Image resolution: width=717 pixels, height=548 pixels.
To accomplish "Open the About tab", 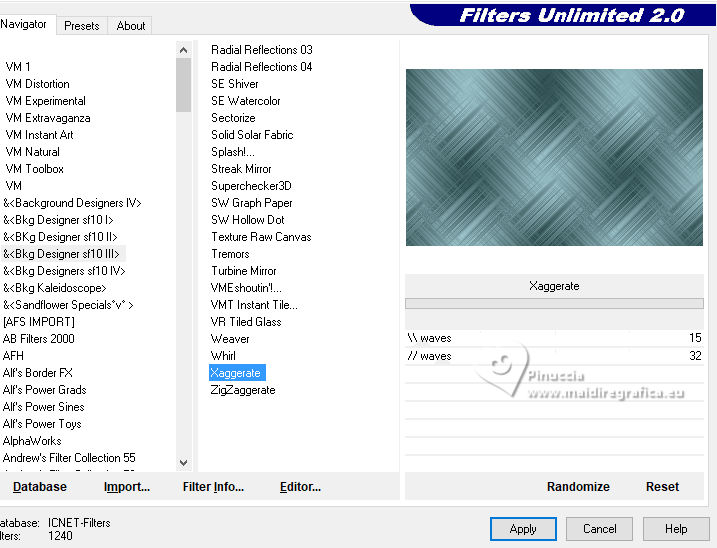I will (x=131, y=26).
